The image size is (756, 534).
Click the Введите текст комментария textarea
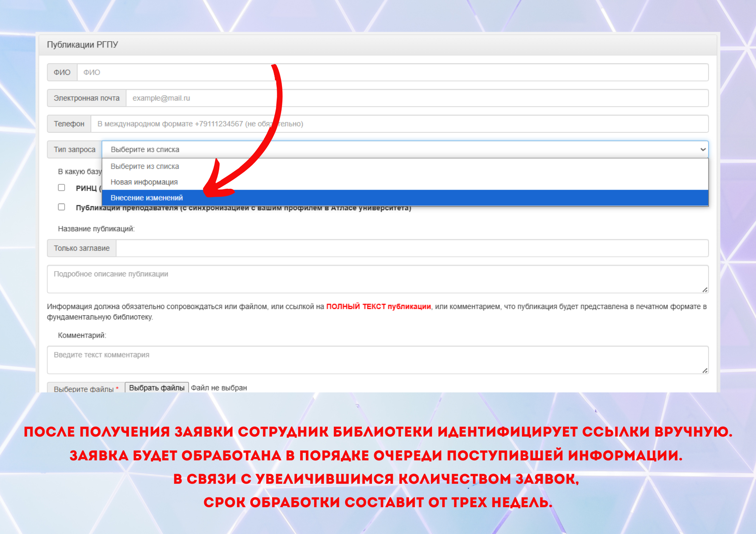(x=377, y=360)
